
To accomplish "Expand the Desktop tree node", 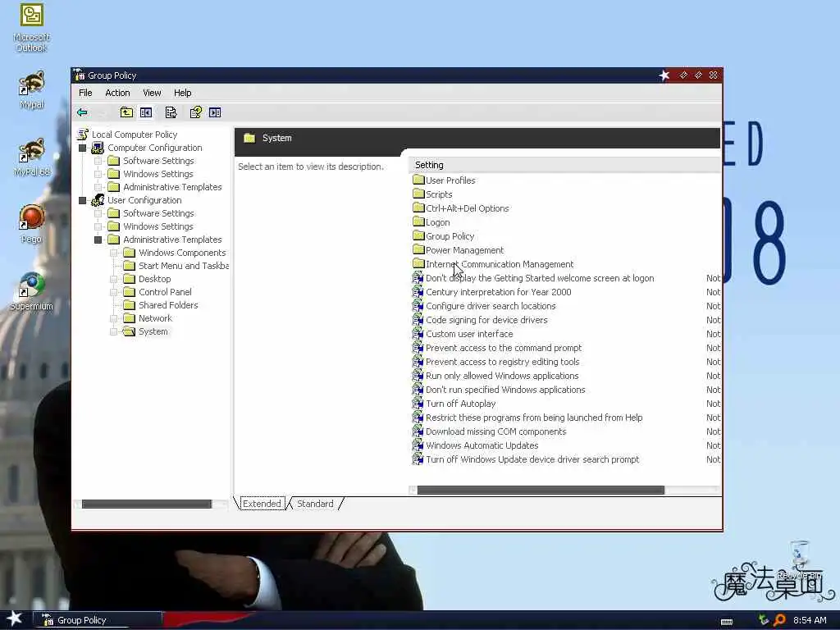I will 113,279.
